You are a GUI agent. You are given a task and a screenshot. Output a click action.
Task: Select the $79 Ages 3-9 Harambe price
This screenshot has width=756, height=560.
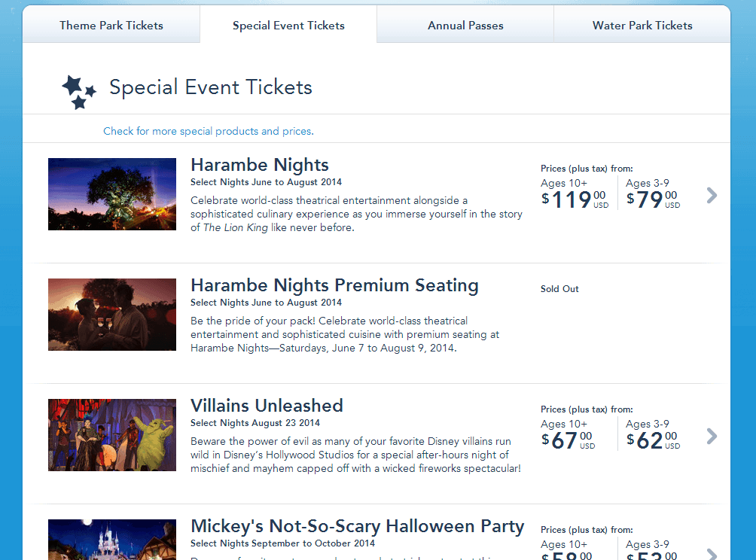pyautogui.click(x=652, y=199)
